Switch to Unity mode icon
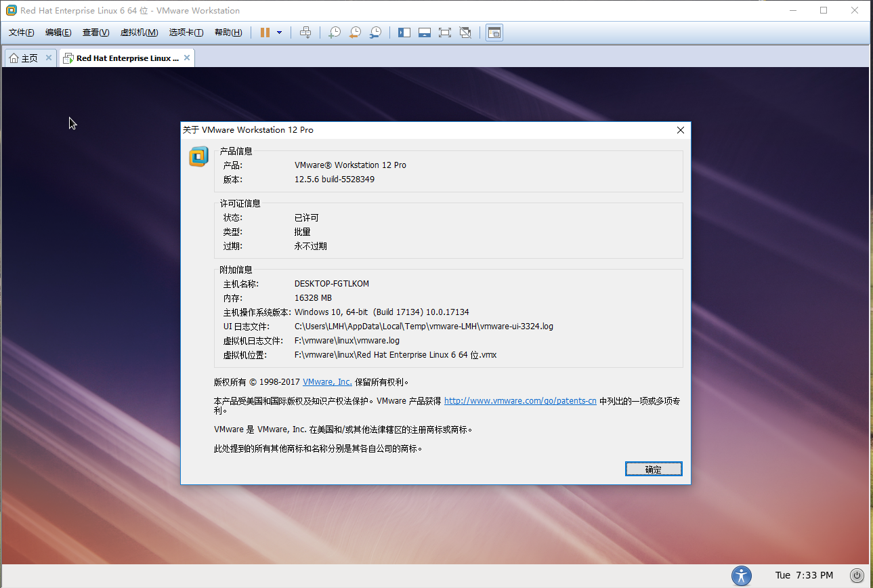 (x=465, y=33)
